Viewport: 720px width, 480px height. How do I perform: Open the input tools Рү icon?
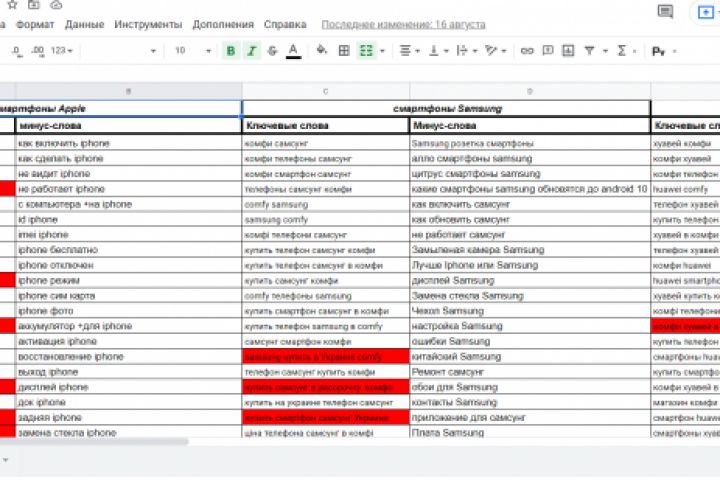tap(658, 51)
